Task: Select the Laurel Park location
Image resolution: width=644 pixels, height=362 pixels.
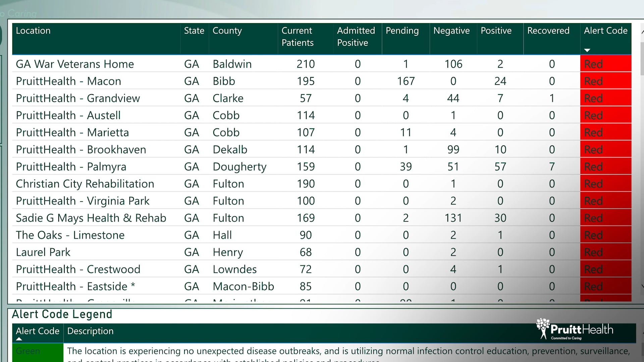Action: click(x=43, y=252)
